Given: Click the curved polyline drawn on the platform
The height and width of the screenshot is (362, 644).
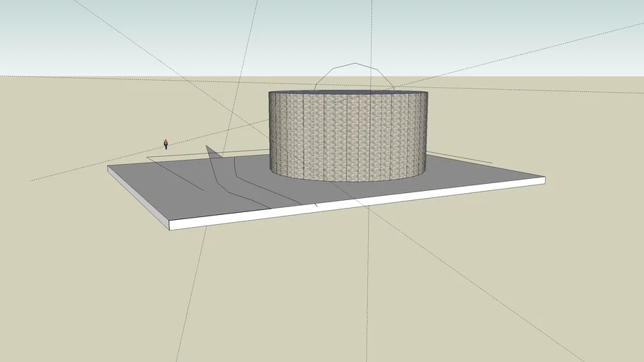Looking at the screenshot, I should (248, 187).
